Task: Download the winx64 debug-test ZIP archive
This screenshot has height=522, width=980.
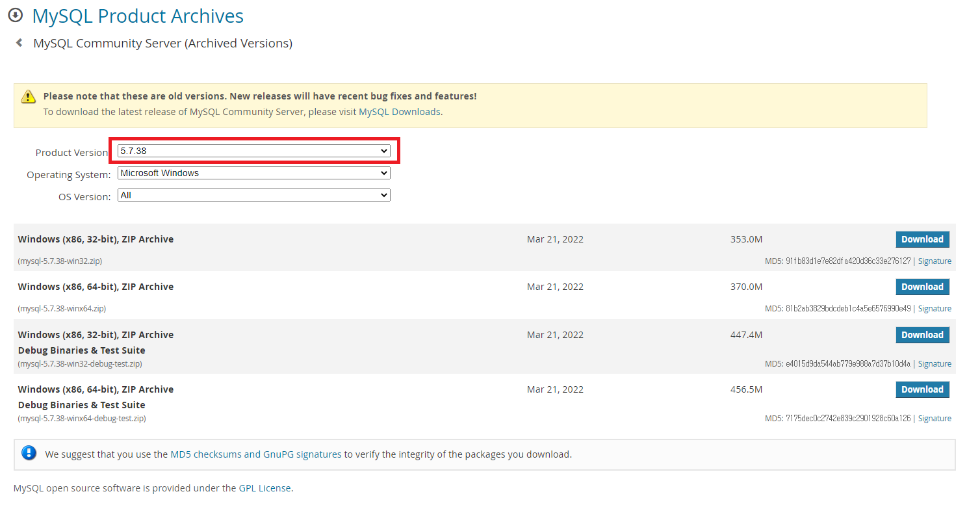Action: [922, 389]
